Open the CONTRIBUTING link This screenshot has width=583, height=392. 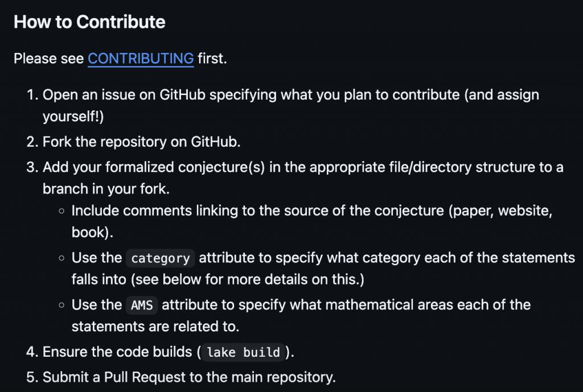(141, 59)
